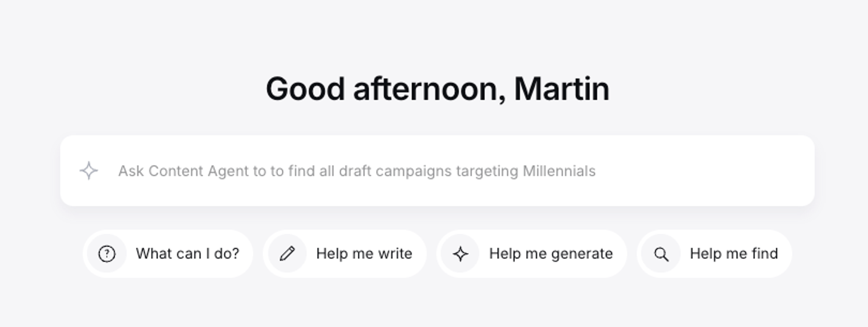
Task: Open the "Help me find" helper
Action: coord(714,254)
